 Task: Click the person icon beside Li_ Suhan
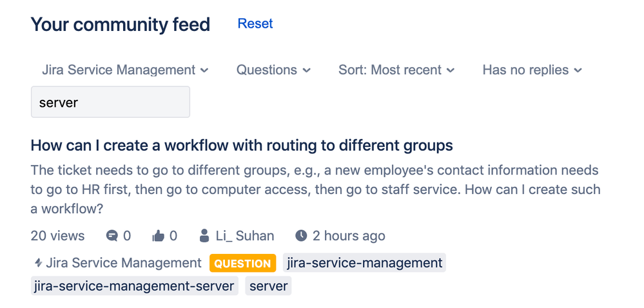203,236
